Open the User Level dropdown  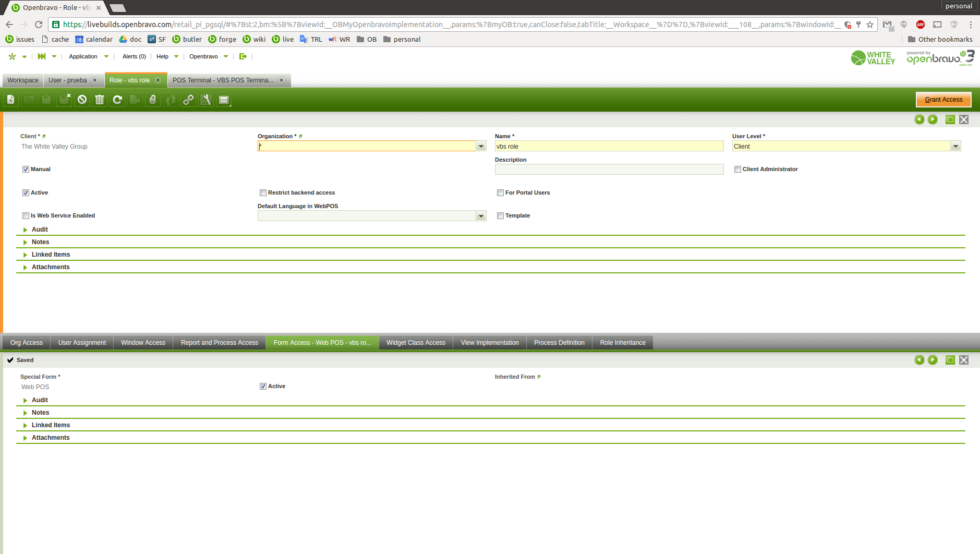pos(955,147)
